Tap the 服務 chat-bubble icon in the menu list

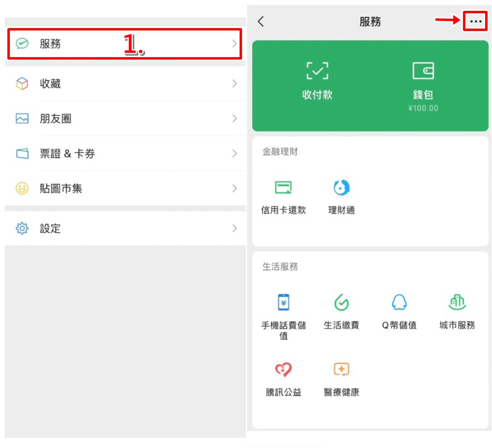pos(22,43)
